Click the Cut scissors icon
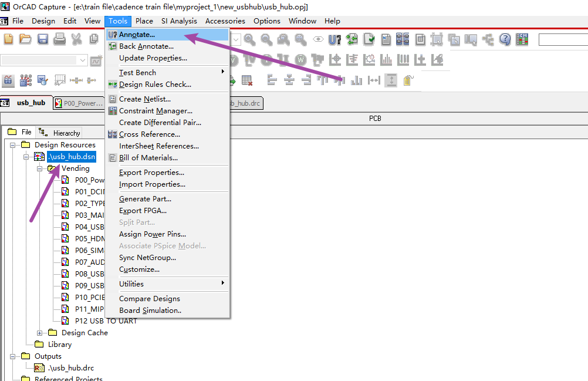The image size is (588, 381). click(77, 39)
